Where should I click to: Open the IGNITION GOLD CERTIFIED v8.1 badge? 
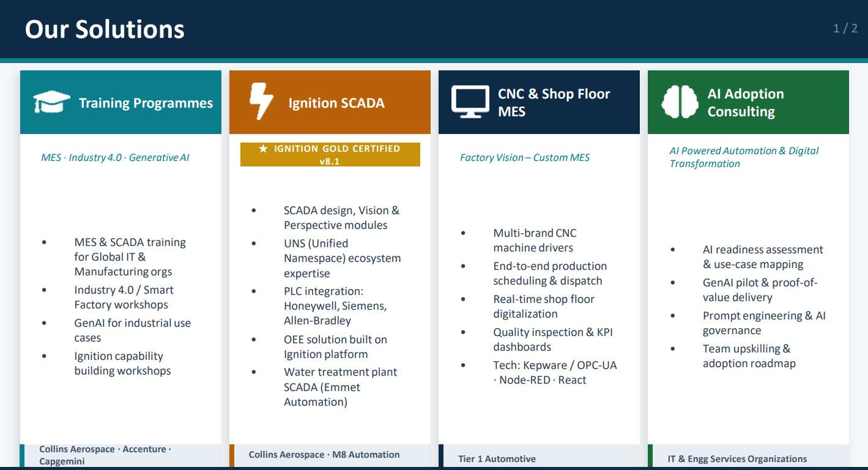coord(330,154)
